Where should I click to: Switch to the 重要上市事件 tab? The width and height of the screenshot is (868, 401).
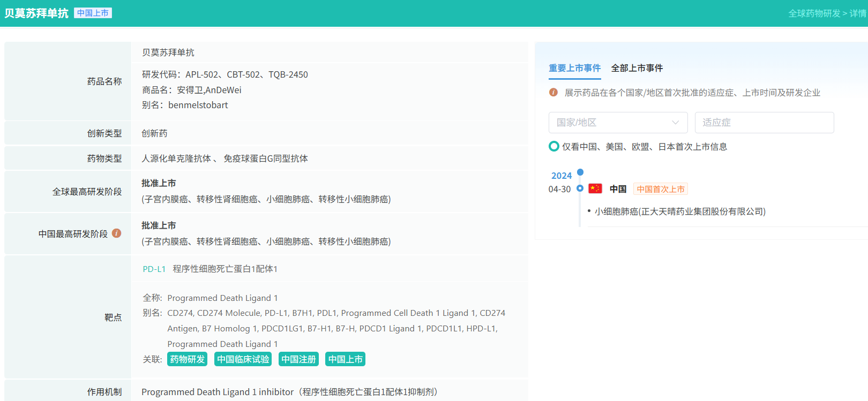tap(574, 68)
